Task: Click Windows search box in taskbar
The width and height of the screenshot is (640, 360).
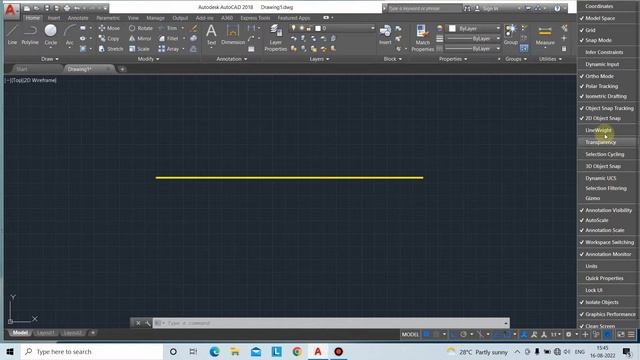Action: tap(91, 351)
